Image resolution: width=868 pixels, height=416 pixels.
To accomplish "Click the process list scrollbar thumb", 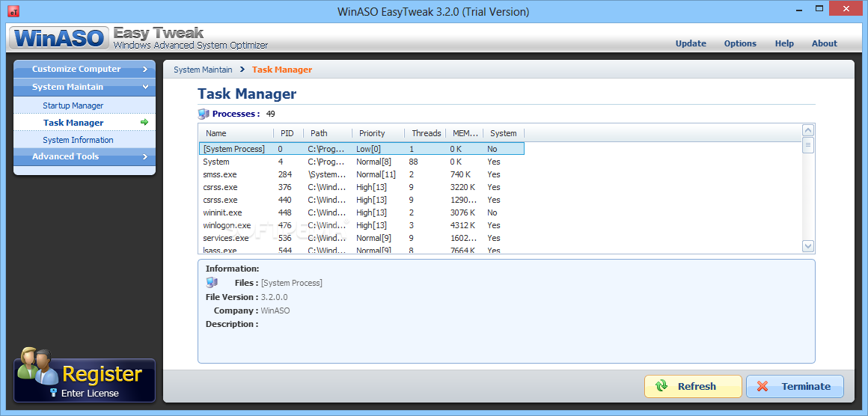I will (808, 145).
